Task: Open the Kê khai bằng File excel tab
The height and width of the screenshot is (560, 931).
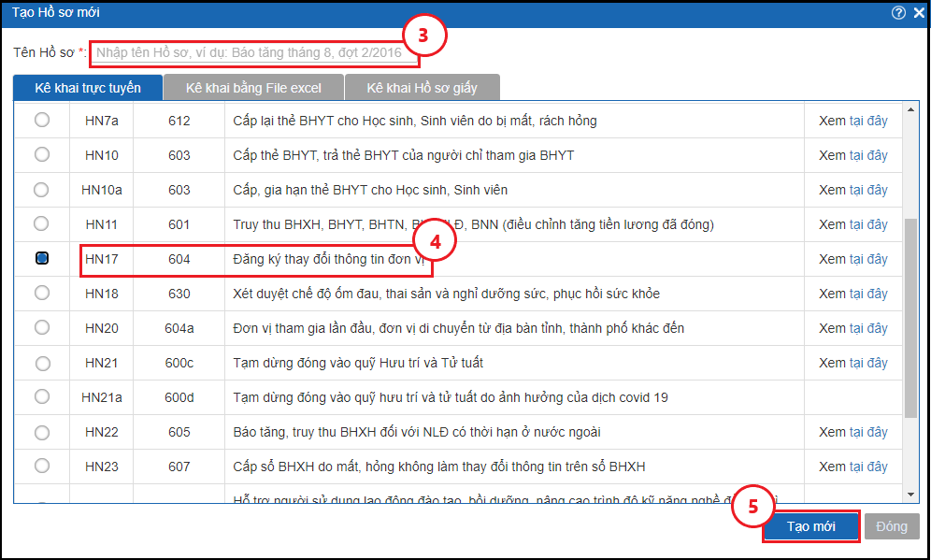Action: [253, 88]
